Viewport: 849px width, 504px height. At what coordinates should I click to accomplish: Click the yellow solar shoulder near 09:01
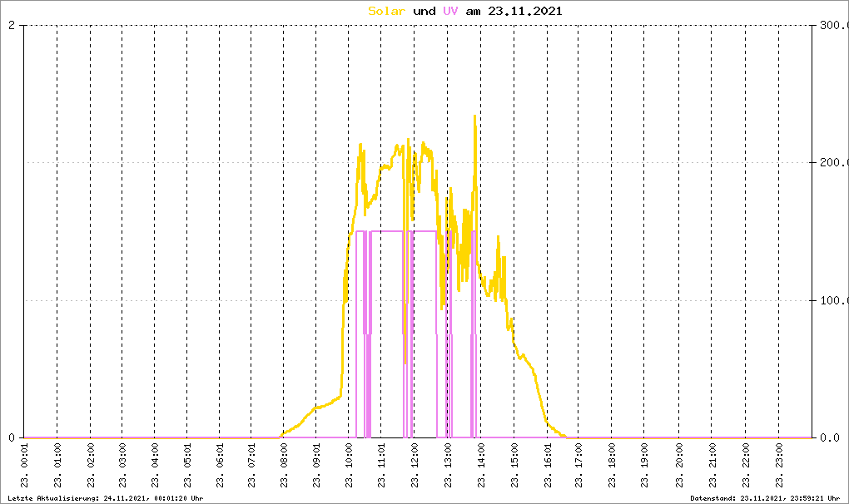click(318, 407)
